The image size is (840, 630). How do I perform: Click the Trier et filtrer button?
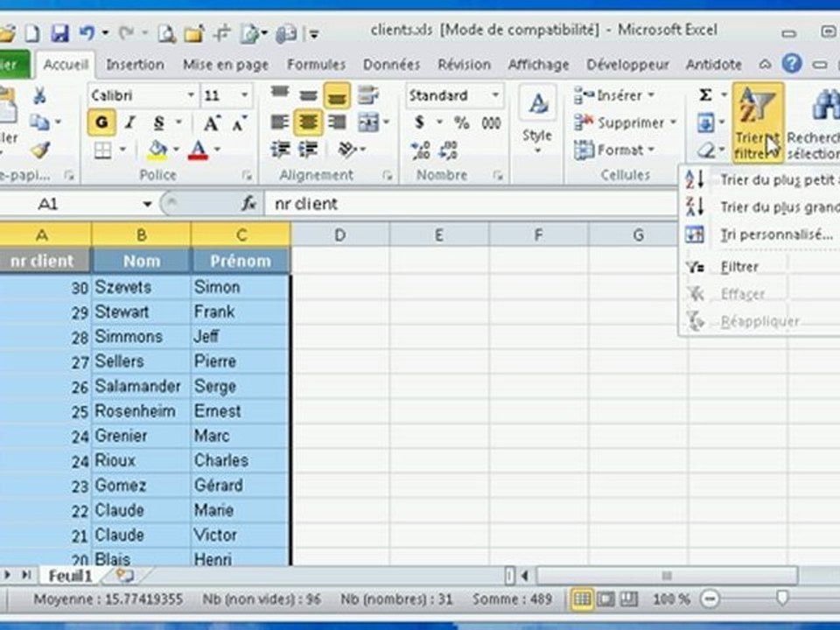click(x=757, y=122)
